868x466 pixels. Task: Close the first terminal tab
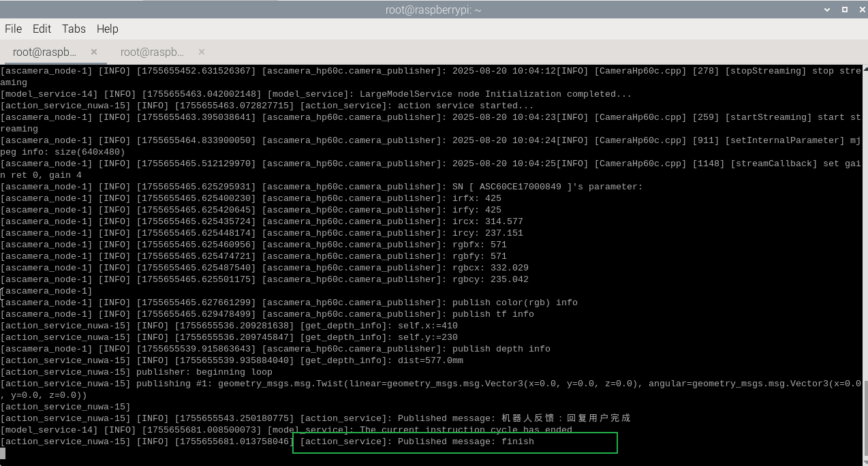94,52
